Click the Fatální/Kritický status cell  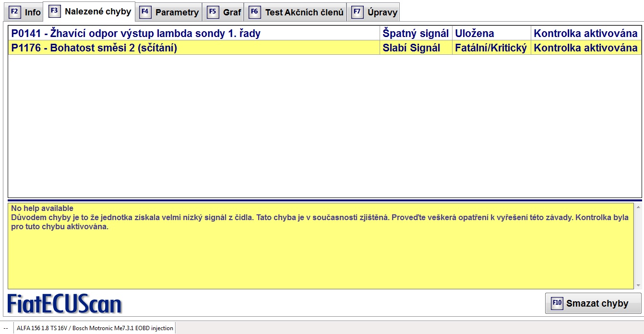tap(491, 48)
